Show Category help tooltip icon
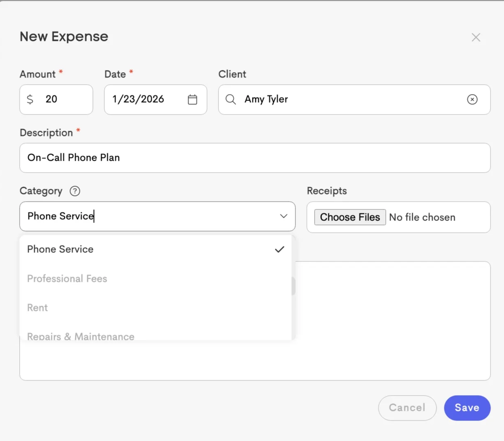Image resolution: width=504 pixels, height=441 pixels. coord(75,191)
